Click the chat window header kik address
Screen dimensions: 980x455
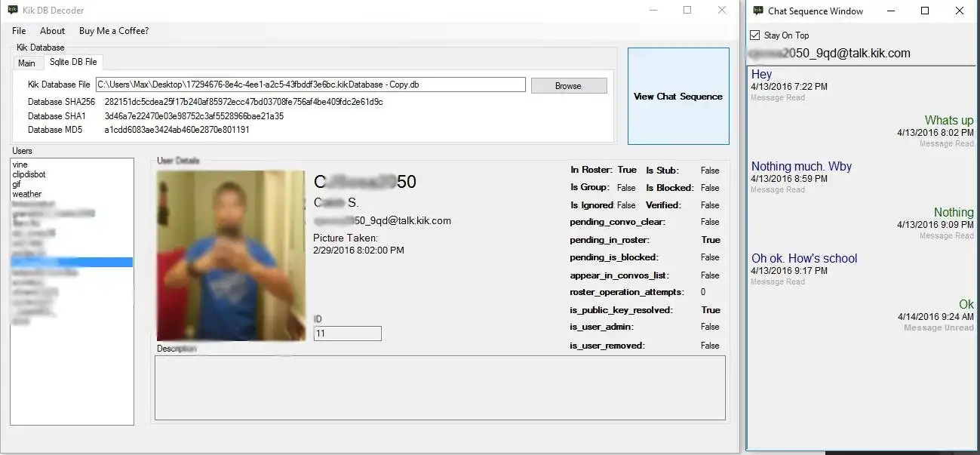click(828, 54)
